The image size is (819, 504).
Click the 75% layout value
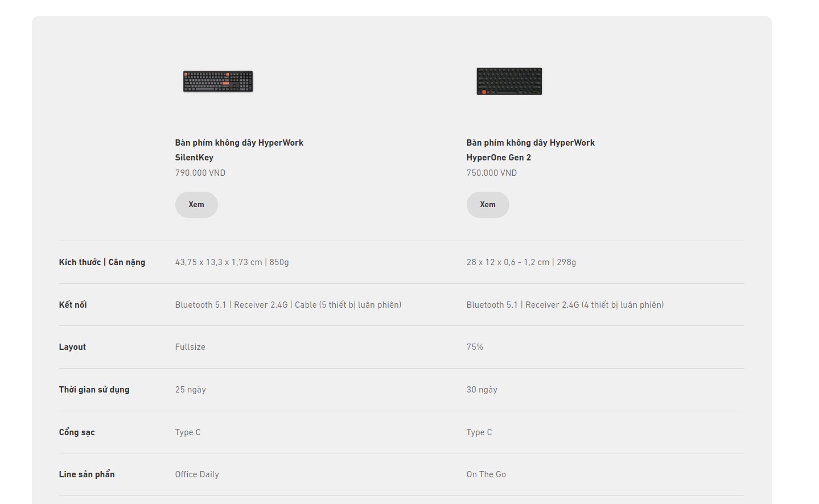(x=475, y=347)
